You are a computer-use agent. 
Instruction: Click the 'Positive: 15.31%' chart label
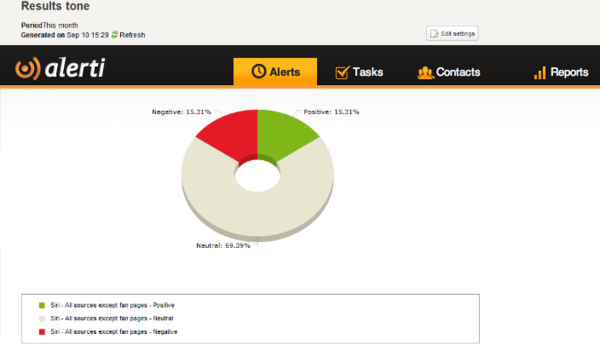tap(331, 112)
